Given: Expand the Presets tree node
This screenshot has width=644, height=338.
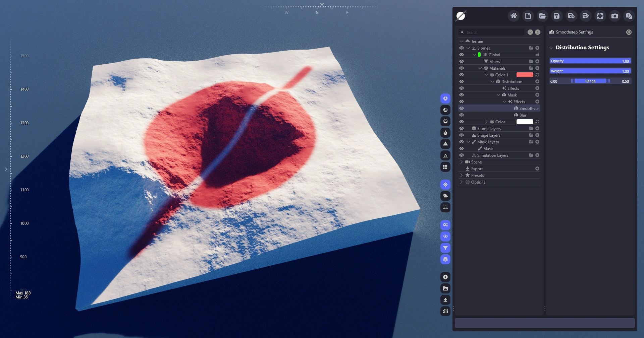Looking at the screenshot, I should coord(462,176).
